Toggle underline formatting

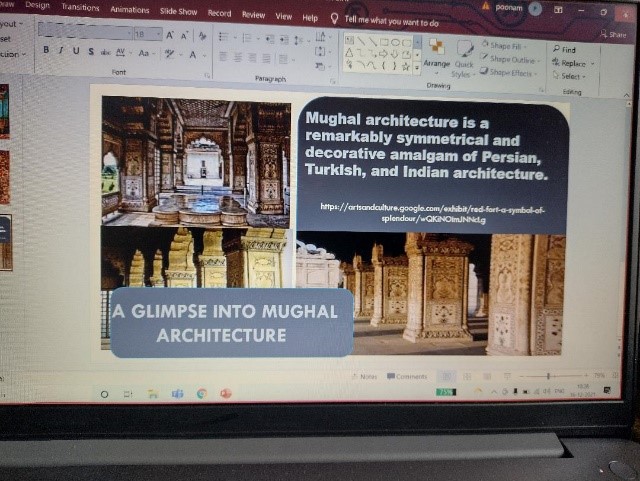76,51
